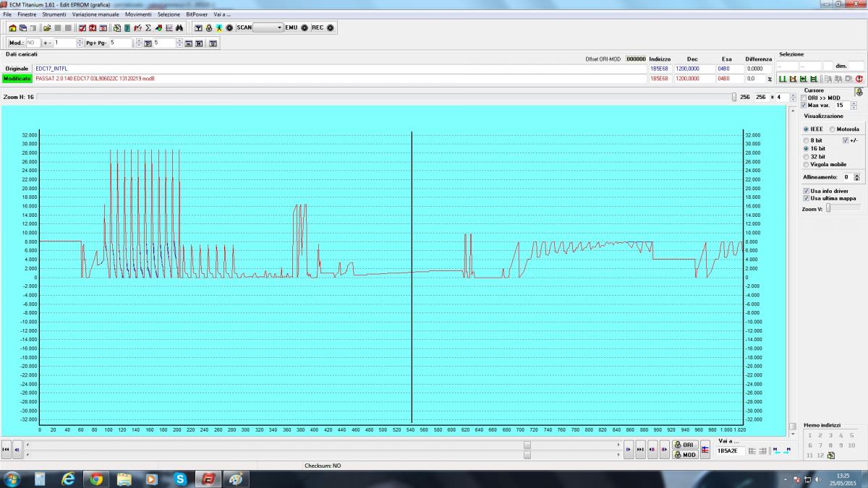Image resolution: width=868 pixels, height=488 pixels.
Task: Open the Vai a ... menu
Action: point(222,14)
